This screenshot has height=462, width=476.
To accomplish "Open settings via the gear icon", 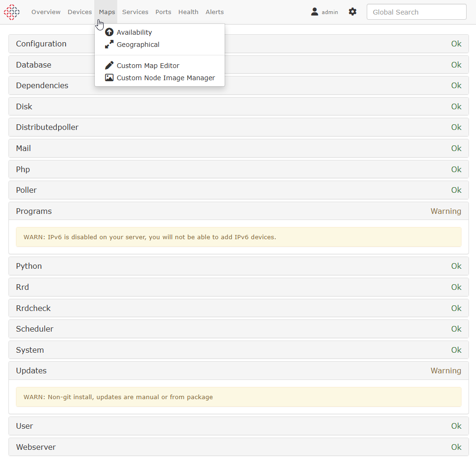I will (353, 12).
